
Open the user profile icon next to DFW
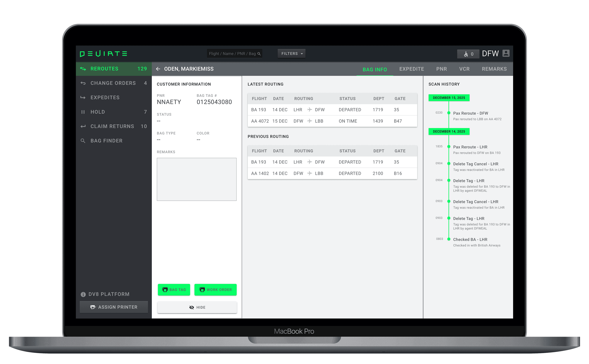[506, 53]
